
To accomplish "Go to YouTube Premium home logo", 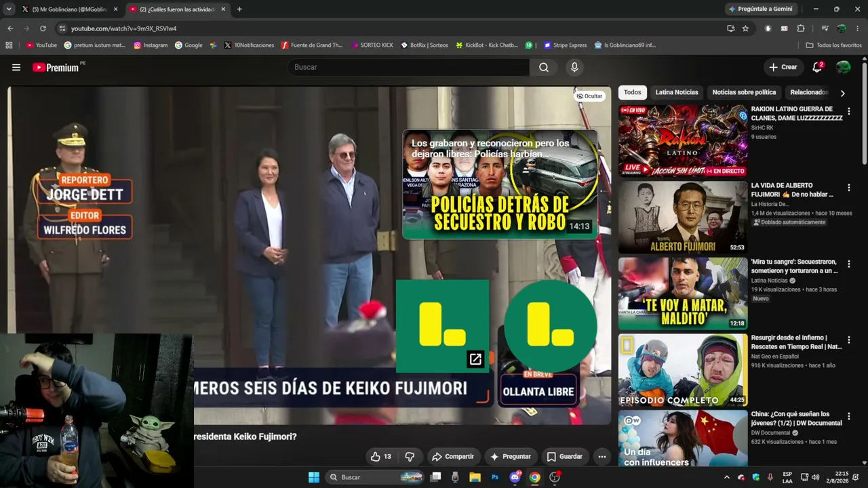I will point(57,67).
